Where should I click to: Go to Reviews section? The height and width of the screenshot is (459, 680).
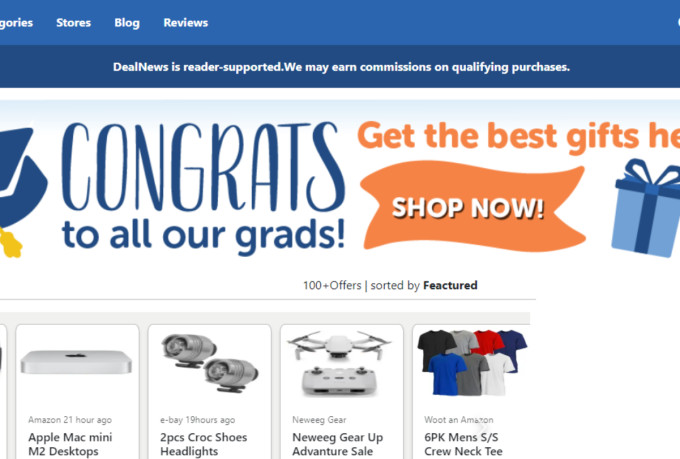(x=186, y=23)
